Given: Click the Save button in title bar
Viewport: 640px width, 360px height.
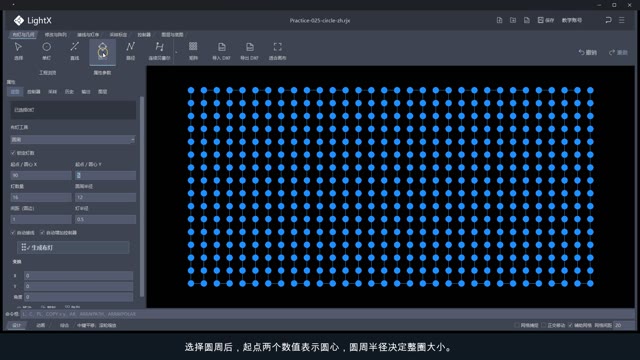Looking at the screenshot, I should pyautogui.click(x=546, y=20).
